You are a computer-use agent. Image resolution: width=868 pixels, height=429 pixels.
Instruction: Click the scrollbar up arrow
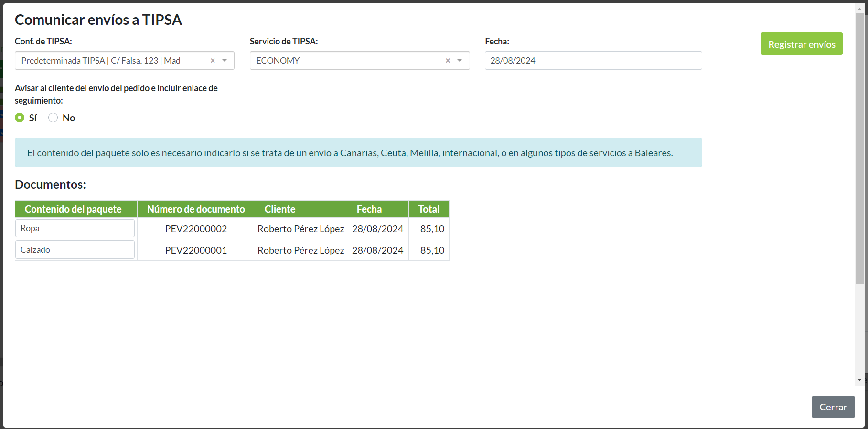point(859,8)
